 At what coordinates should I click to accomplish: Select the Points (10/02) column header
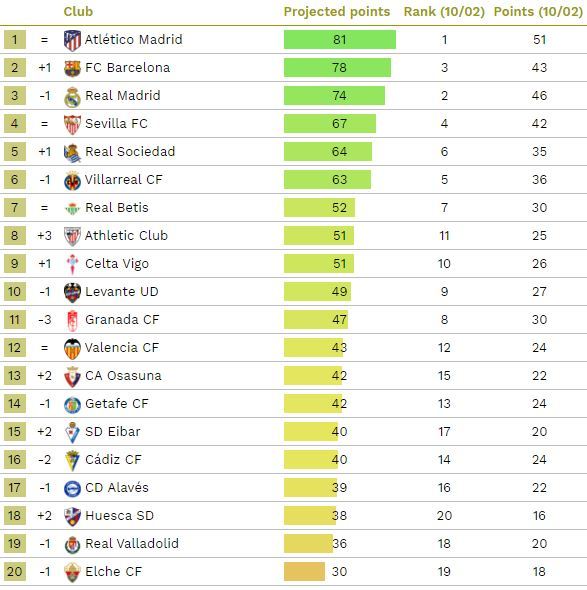[538, 12]
